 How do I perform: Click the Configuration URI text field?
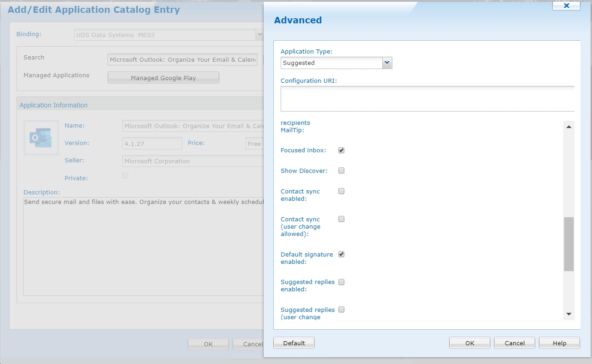click(x=427, y=98)
